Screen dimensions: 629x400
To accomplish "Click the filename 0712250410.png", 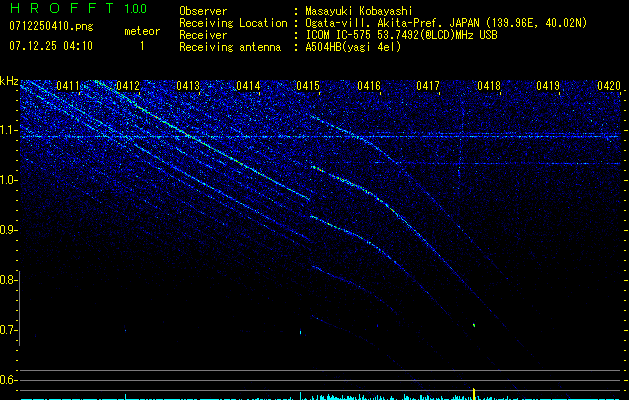I will click(51, 27).
